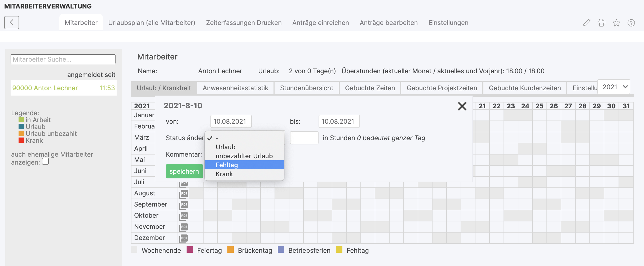Open the Anwesenheitsstatistik tab

click(235, 88)
